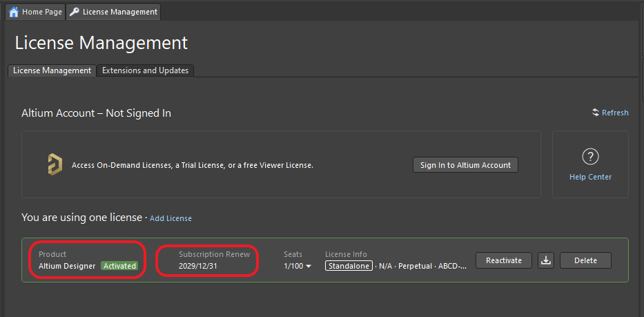644x317 pixels.
Task: Click the 'Altium Account – Not Signed In' heading
Action: click(x=96, y=113)
